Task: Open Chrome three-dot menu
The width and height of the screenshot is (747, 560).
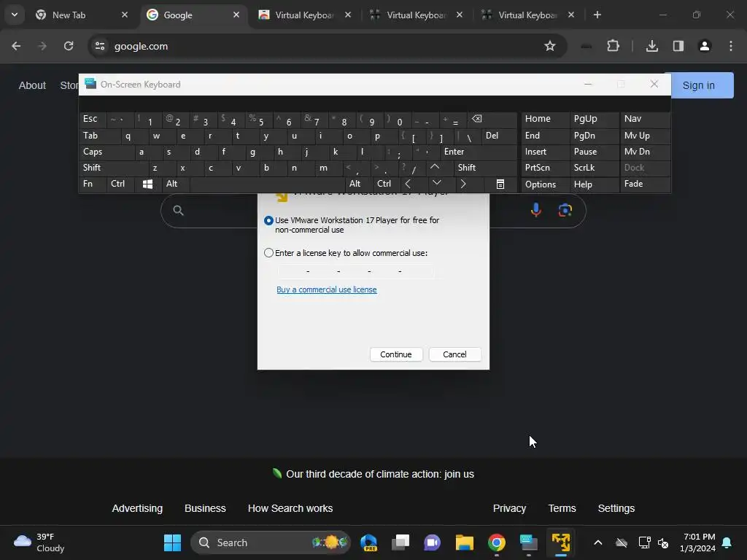Action: coord(730,46)
